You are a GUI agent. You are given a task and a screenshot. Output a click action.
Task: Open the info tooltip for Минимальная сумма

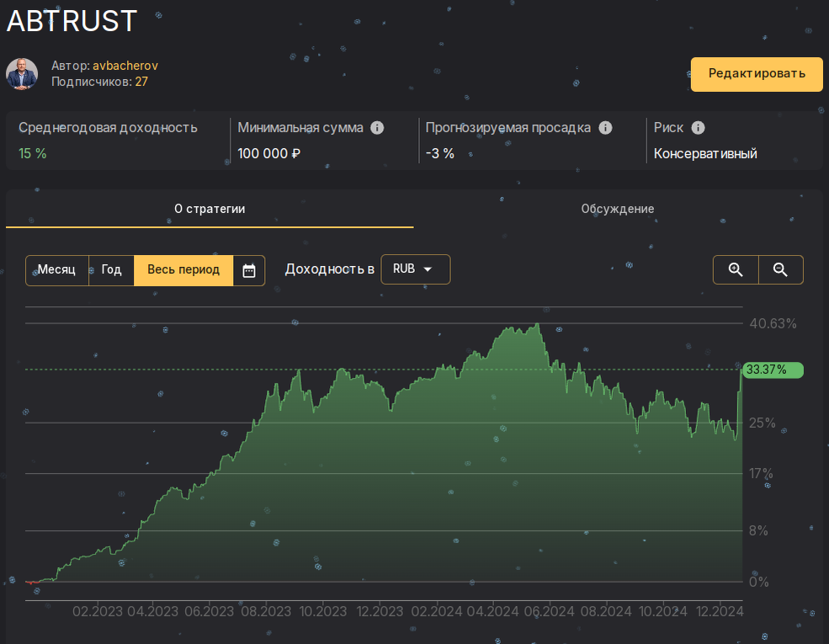click(377, 127)
